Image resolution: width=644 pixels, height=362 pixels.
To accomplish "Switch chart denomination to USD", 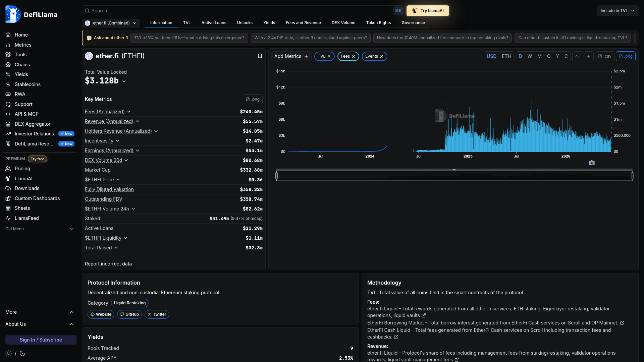I will [491, 56].
